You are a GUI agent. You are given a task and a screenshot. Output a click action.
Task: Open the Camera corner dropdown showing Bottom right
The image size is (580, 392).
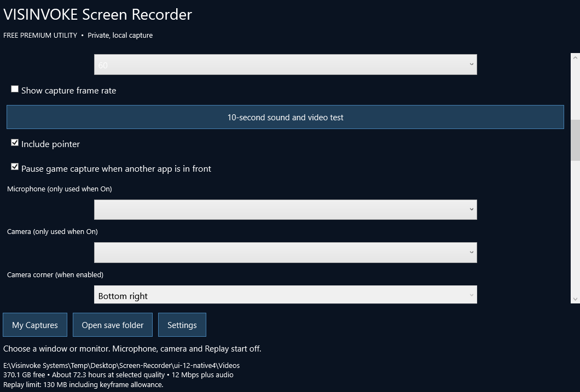[285, 295]
